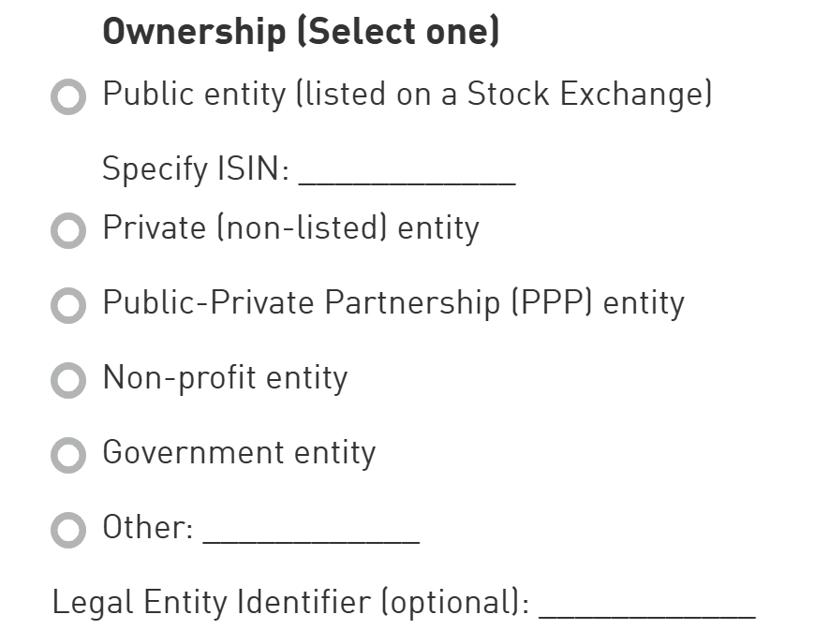829x644 pixels.
Task: Click the 'Public-Private Partnership (PPP) entity' label
Action: click(x=393, y=303)
